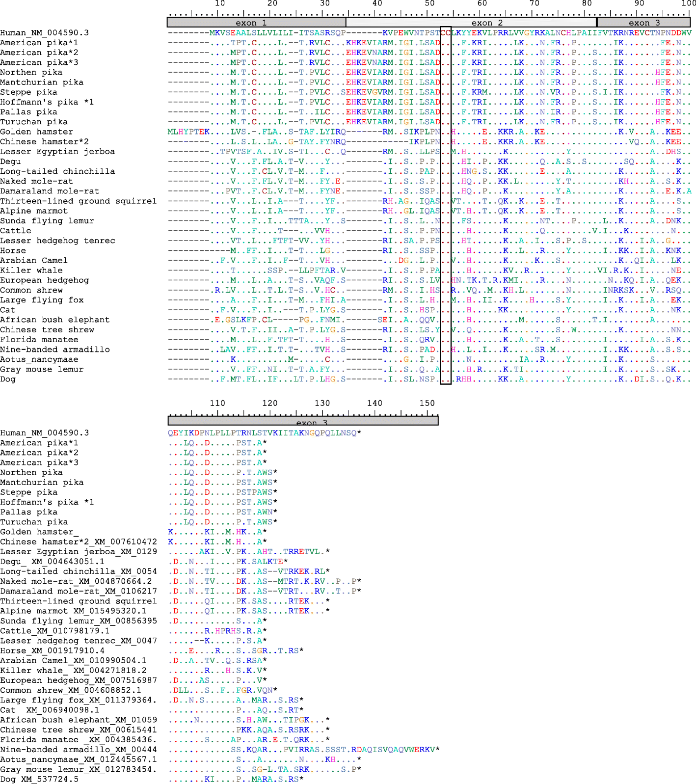
Task: Click Pallas pika sequence ending 'PST.AWN*'
Action: coord(223,512)
